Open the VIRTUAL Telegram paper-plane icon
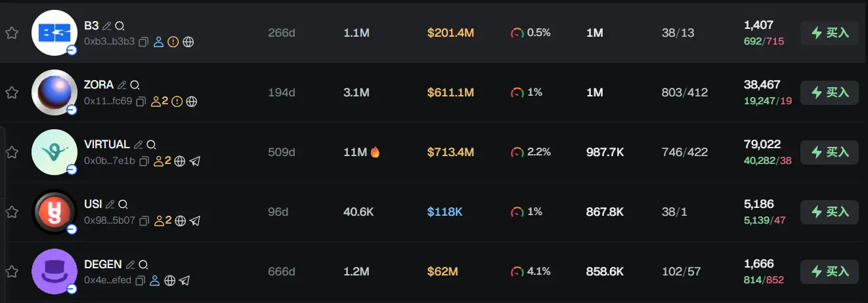868x303 pixels. [195, 161]
